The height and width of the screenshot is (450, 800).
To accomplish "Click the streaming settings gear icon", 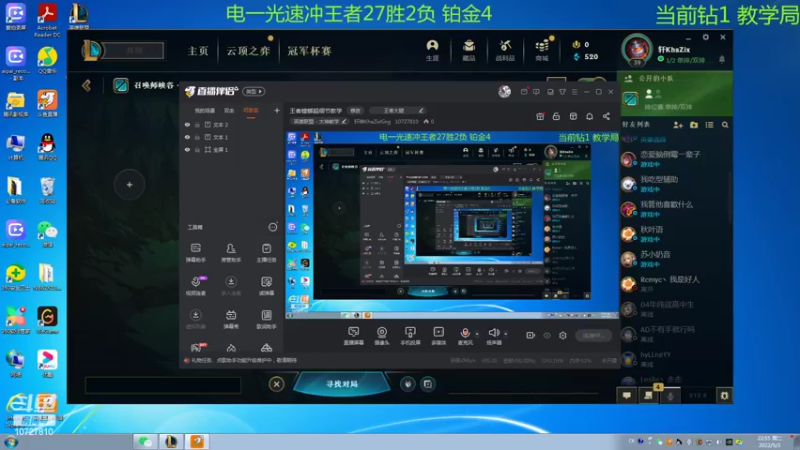I will [x=563, y=335].
